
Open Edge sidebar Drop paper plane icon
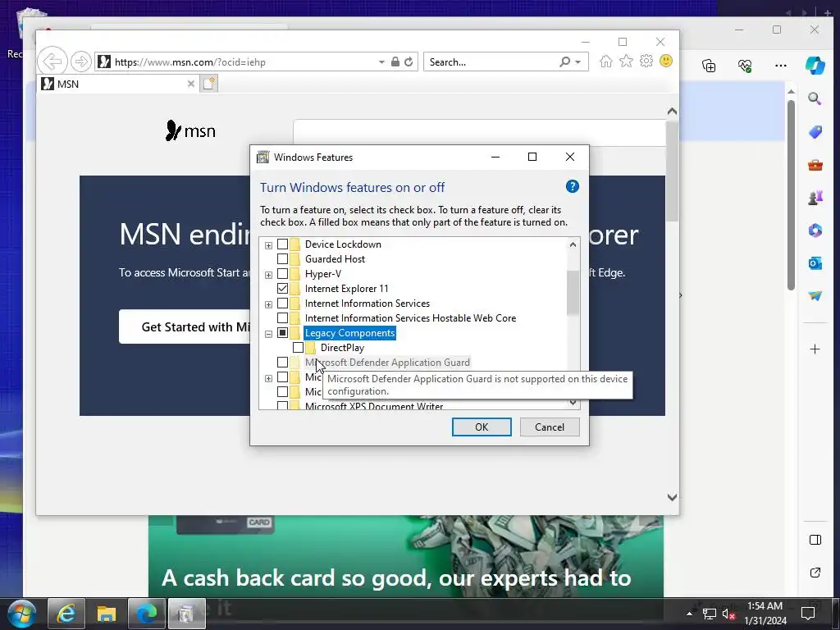pos(815,295)
